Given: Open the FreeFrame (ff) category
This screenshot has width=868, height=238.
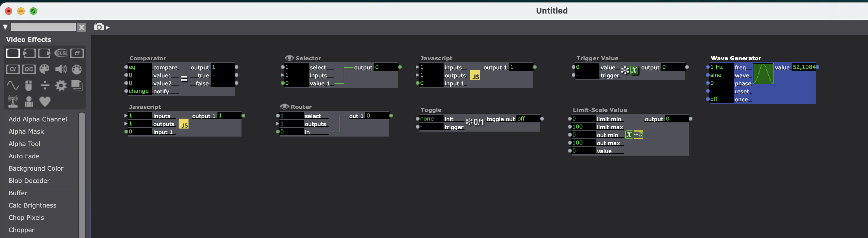Looking at the screenshot, I should point(77,53).
